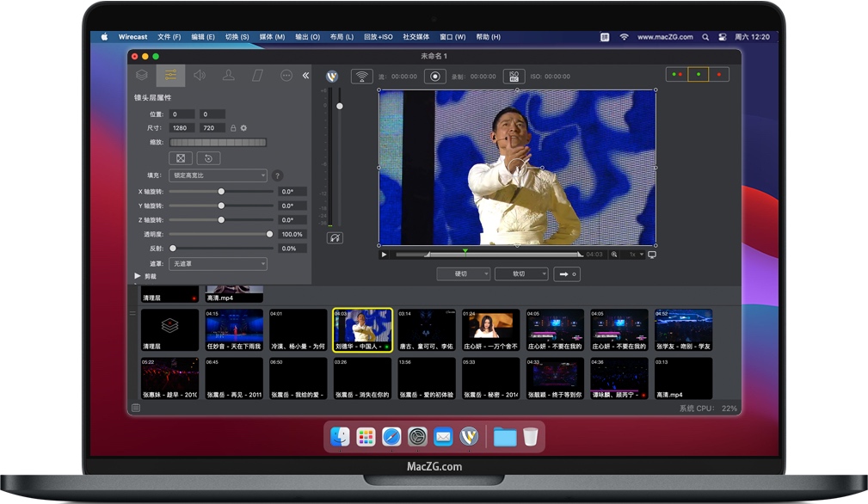Select the 庄心妍 - 一万个舍不 shot thumbnail
This screenshot has height=504, width=868.
490,329
